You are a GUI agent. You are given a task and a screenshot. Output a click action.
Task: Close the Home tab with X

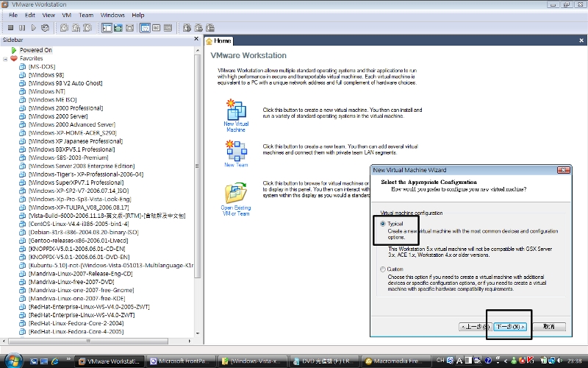coord(581,40)
